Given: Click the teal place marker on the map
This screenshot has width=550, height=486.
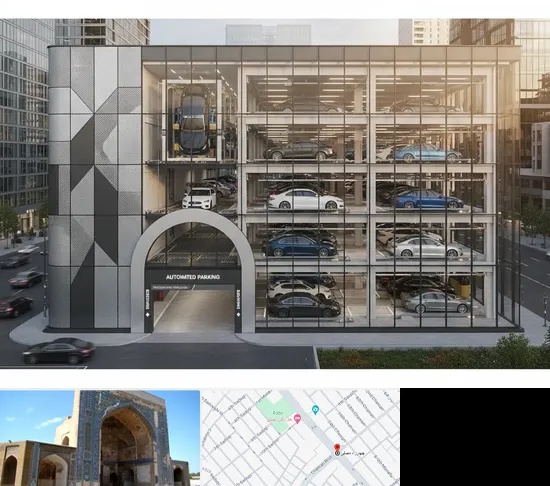Looking at the screenshot, I should 315,410.
